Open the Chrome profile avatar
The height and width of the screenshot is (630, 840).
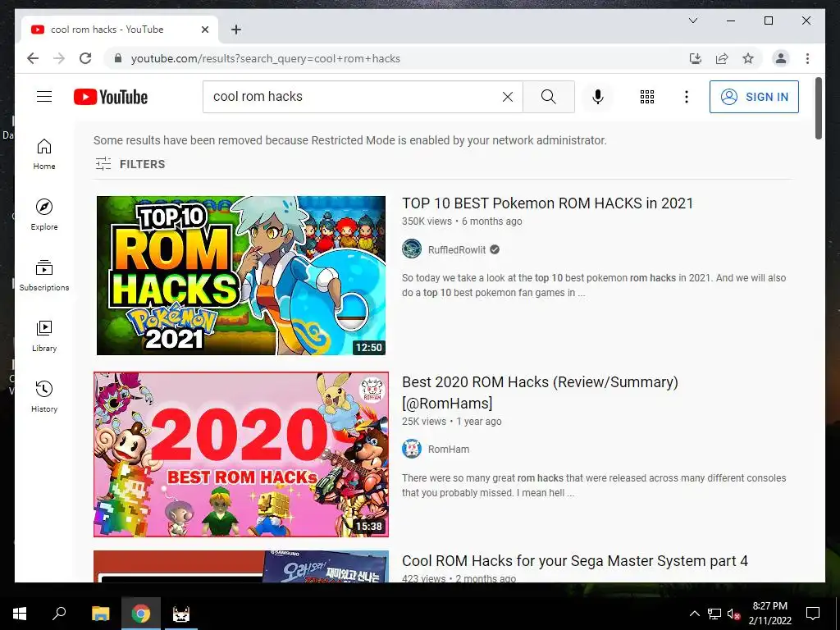tap(781, 58)
